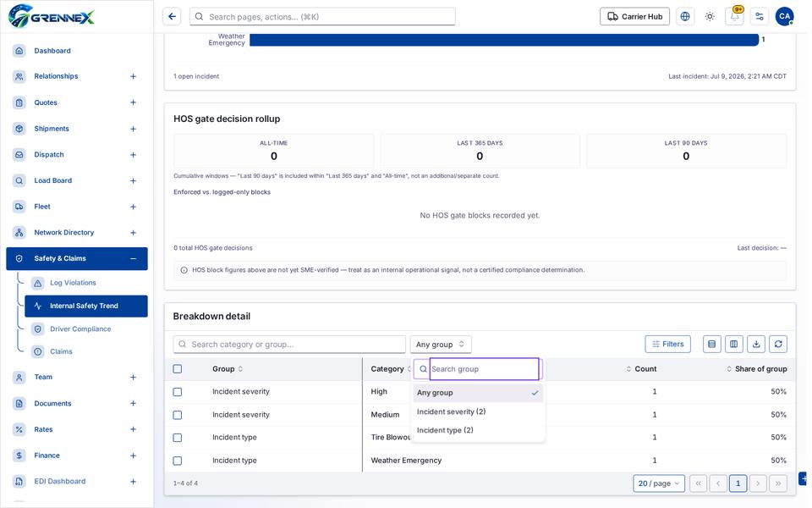The image size is (812, 508).
Task: Click the Rates percent icon
Action: pyautogui.click(x=19, y=429)
